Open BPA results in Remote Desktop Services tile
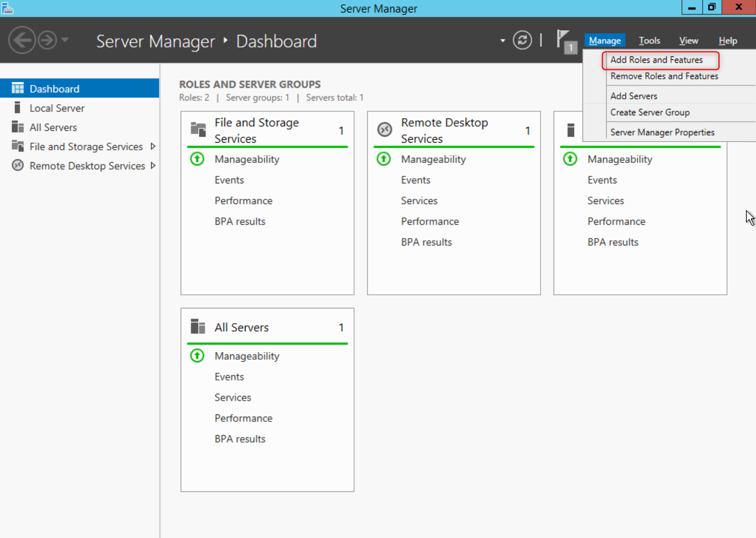 426,242
